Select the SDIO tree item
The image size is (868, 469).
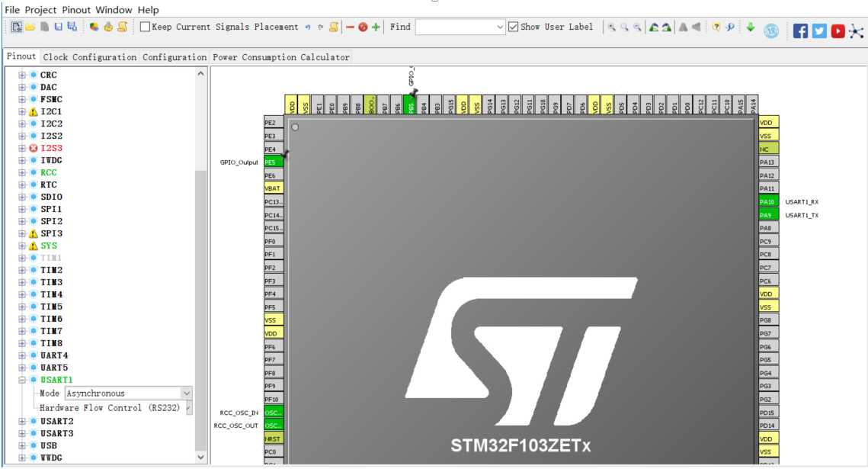point(52,197)
